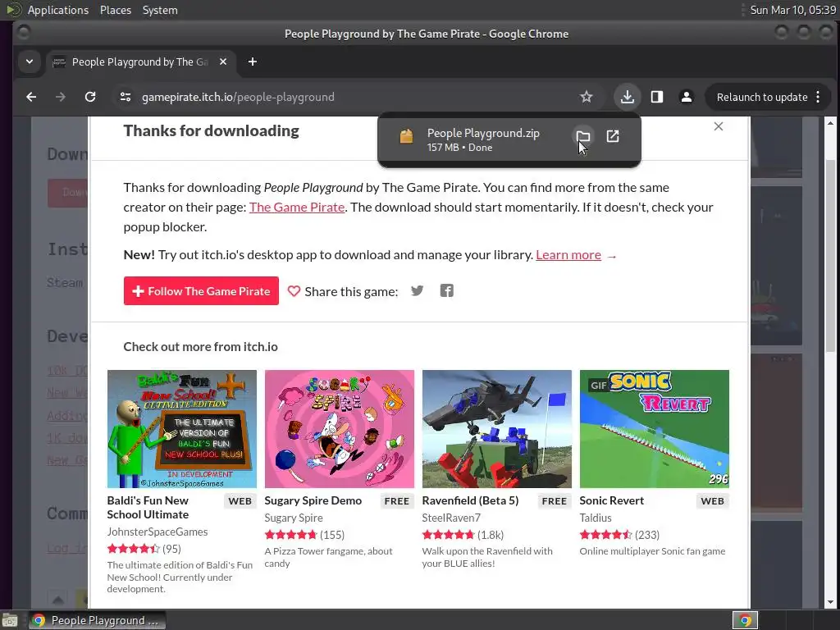This screenshot has width=840, height=630.
Task: Open the Chrome profile icon
Action: click(686, 97)
